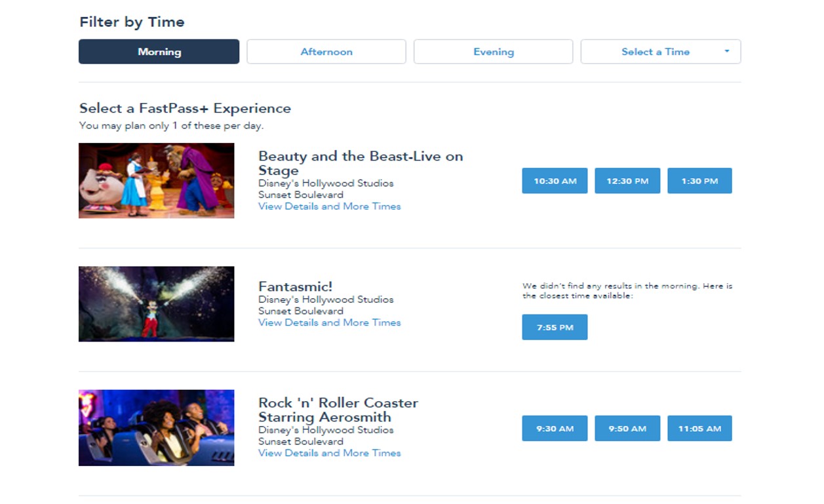
Task: Click the Filter by Time heading
Action: pyautogui.click(x=132, y=22)
